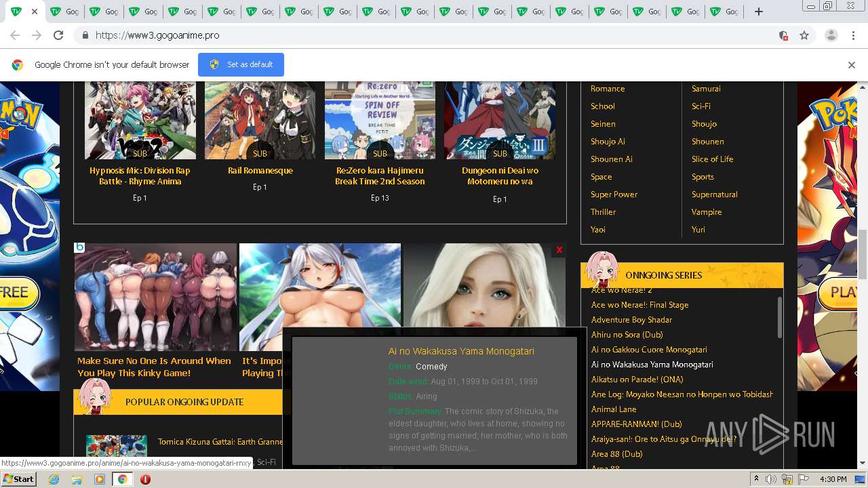Open a new browser tab
868x488 pixels.
(x=759, y=12)
